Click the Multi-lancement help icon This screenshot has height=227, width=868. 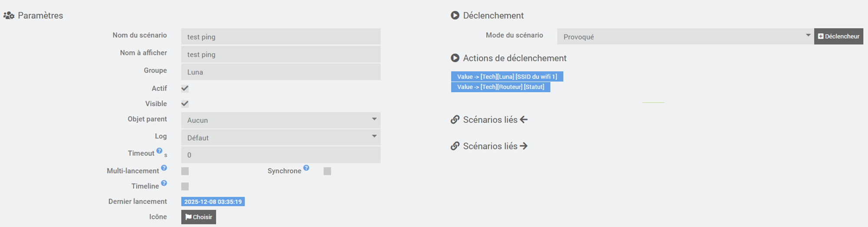[164, 168]
